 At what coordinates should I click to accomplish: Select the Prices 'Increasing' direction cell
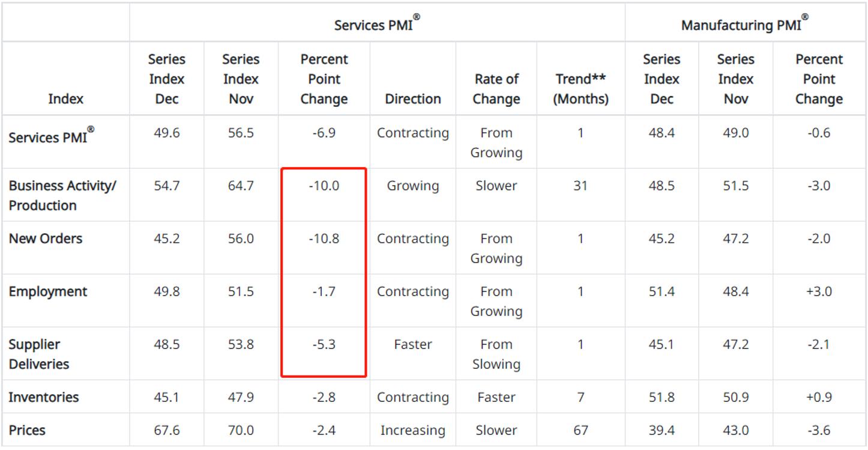tap(412, 430)
